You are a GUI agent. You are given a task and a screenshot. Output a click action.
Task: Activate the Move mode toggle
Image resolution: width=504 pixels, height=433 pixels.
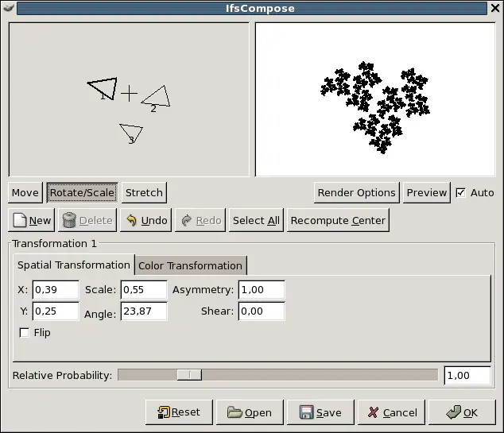point(25,192)
